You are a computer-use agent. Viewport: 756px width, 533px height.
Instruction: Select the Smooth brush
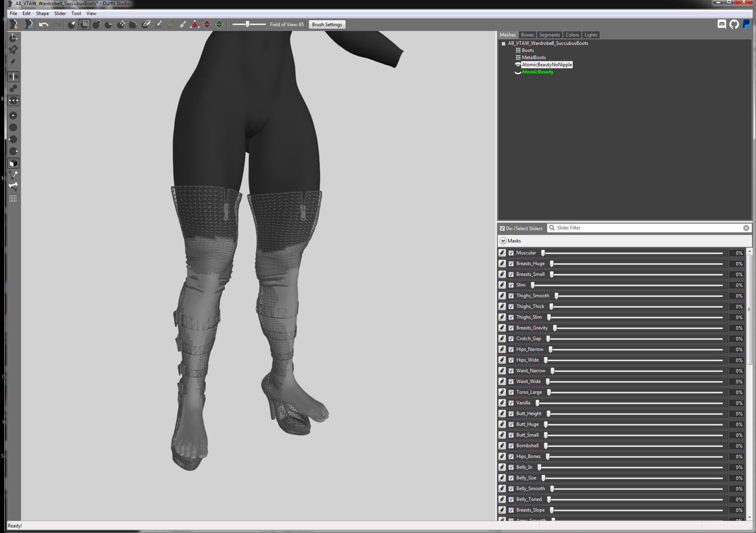coord(133,24)
